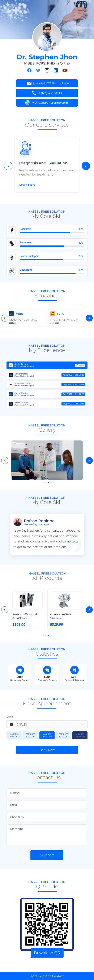Select the highlighted 9.00 am time slot
The image size is (94, 980).
[x=47, y=735]
